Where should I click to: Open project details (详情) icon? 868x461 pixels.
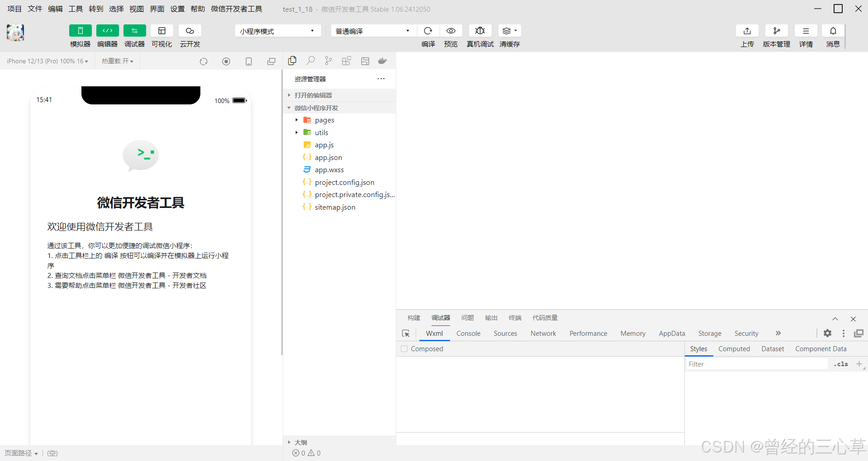coord(806,31)
